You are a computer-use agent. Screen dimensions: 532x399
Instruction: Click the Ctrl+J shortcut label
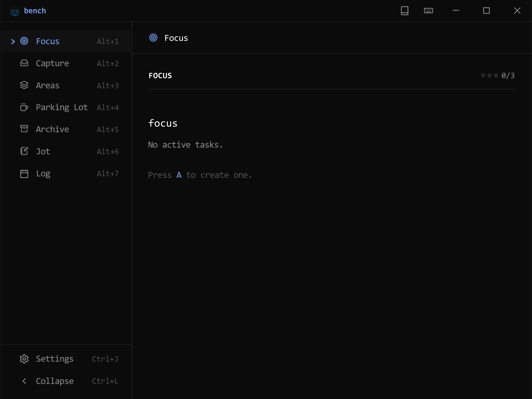pyautogui.click(x=105, y=359)
